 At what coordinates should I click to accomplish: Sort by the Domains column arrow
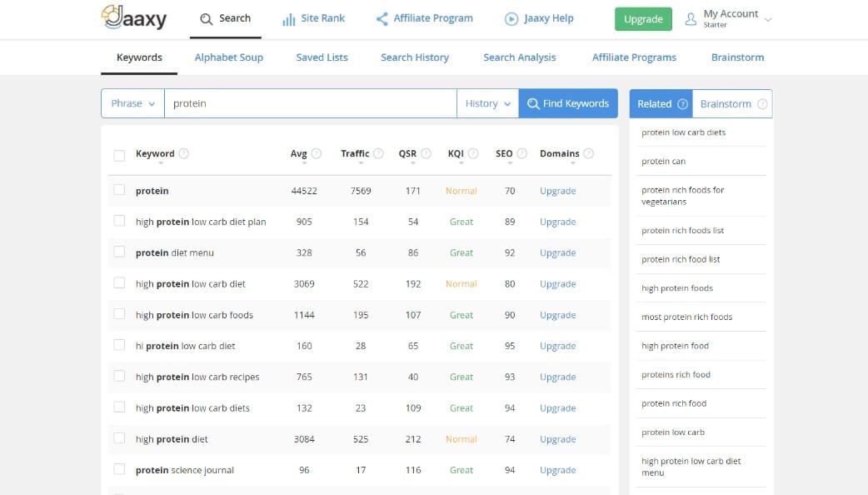573,163
